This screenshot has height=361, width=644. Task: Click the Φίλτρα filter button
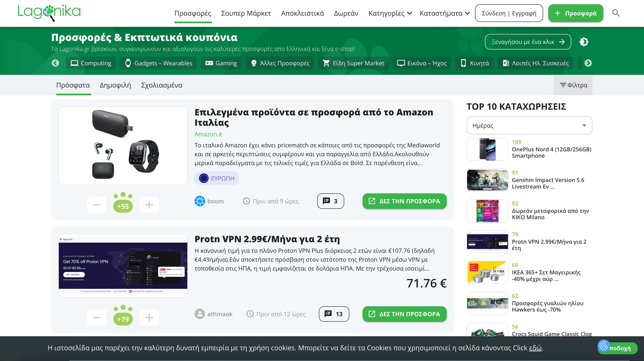pos(573,85)
